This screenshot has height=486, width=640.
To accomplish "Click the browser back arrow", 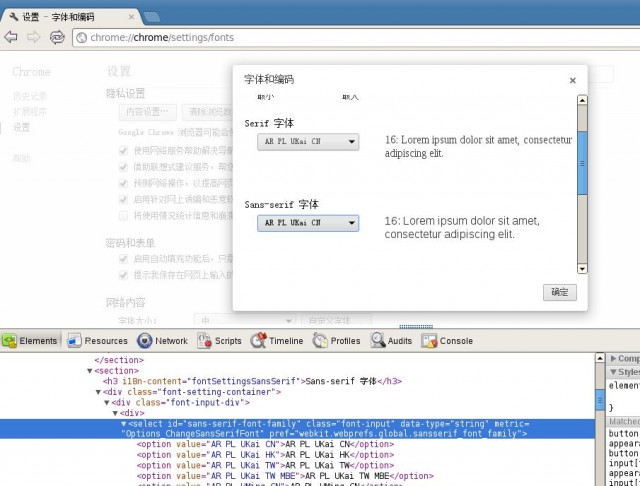I will click(x=11, y=37).
